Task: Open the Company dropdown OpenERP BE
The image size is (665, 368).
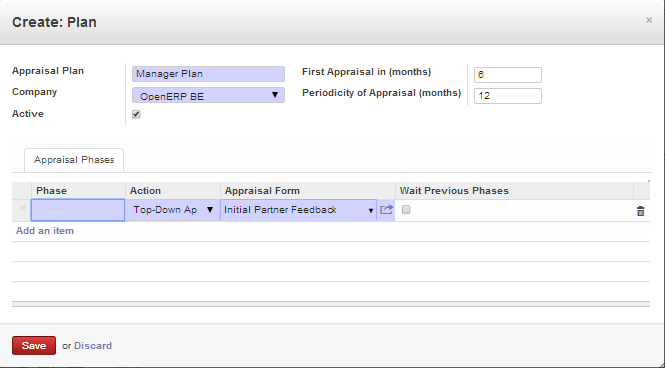Action: click(208, 95)
